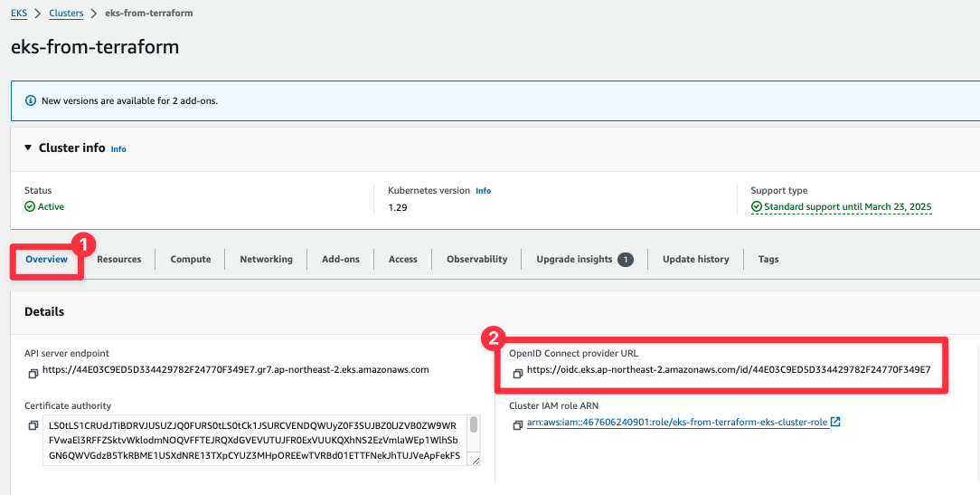The image size is (980, 495).
Task: Open Info link next to Cluster info
Action: click(x=118, y=149)
